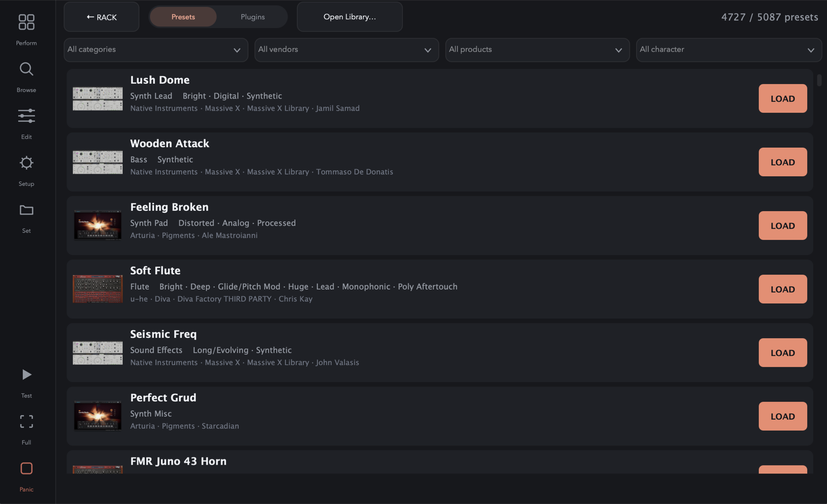Click the Wooden Attack Massive X thumbnail

point(98,162)
